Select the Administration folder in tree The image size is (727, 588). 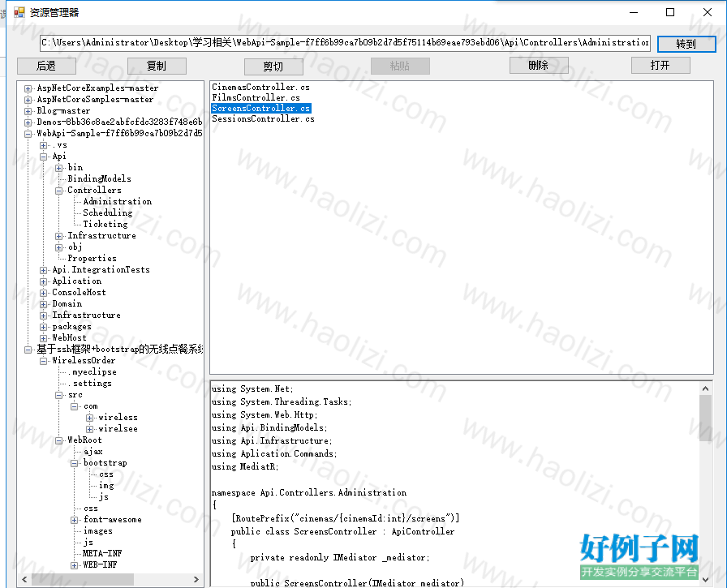click(118, 202)
